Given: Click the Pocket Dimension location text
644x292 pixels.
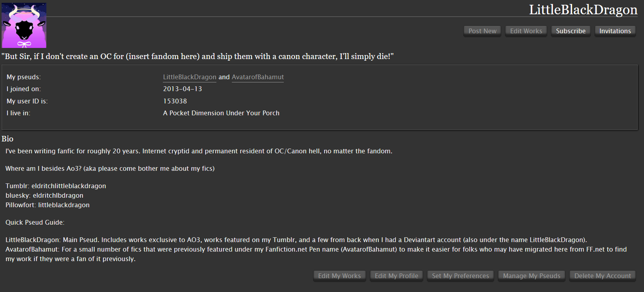Looking at the screenshot, I should click(x=221, y=113).
